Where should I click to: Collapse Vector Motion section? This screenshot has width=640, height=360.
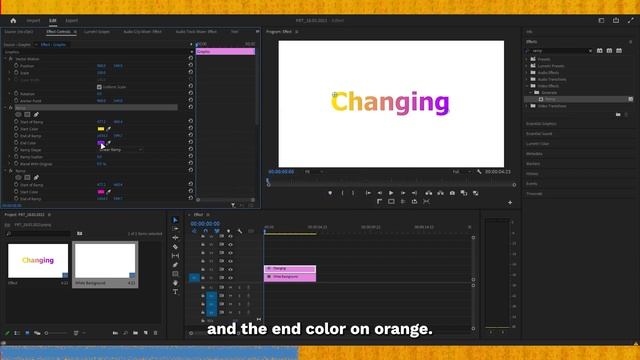6,59
